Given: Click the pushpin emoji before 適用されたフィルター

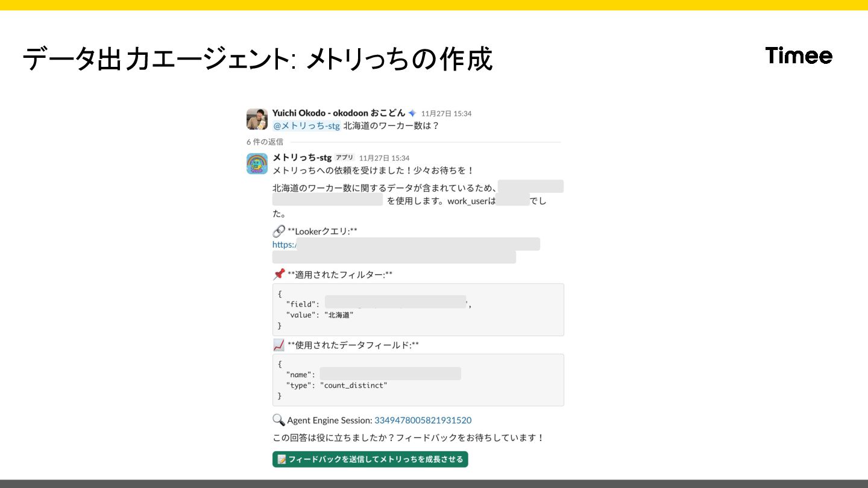Looking at the screenshot, I should [x=278, y=275].
